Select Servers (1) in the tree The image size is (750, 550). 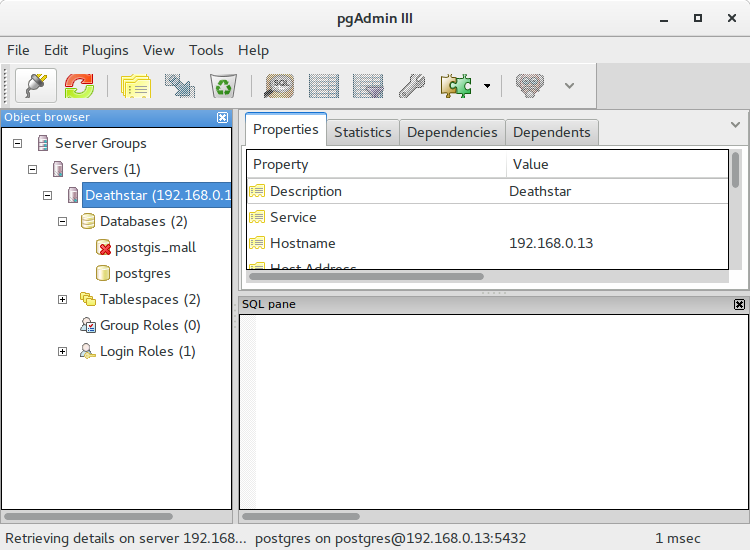tap(105, 169)
